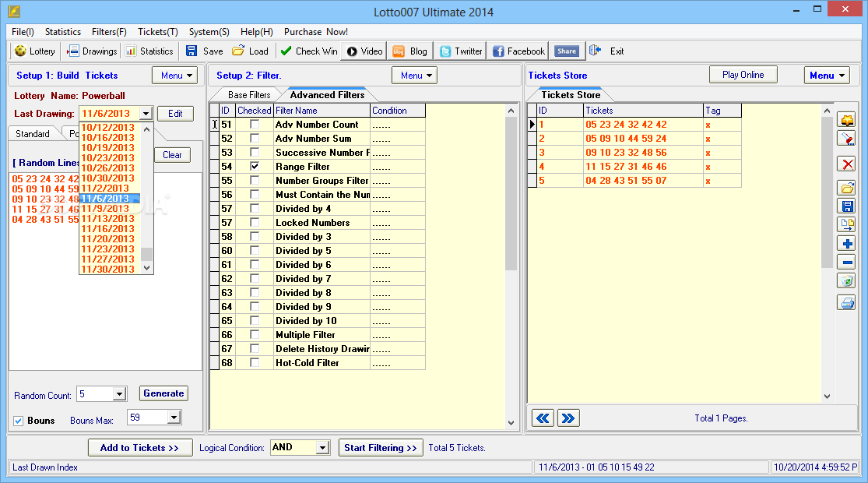This screenshot has height=483, width=868.
Task: Click the blue minus remove icon
Action: pyautogui.click(x=847, y=263)
